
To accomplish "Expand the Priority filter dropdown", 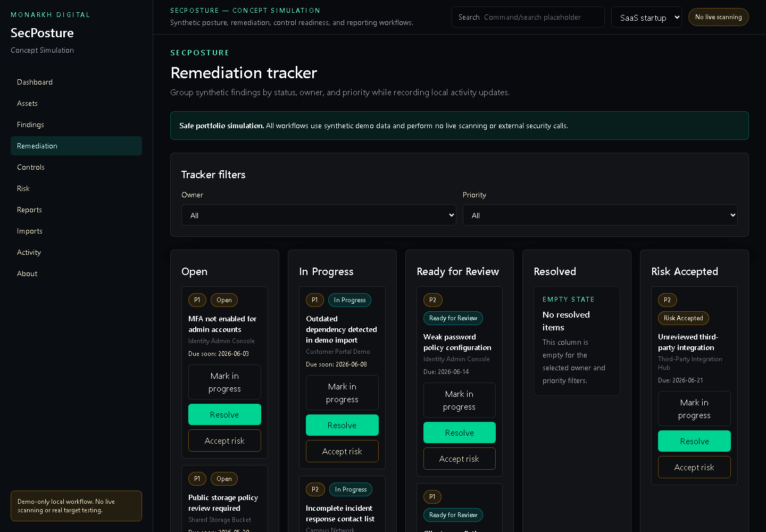I will coord(600,215).
